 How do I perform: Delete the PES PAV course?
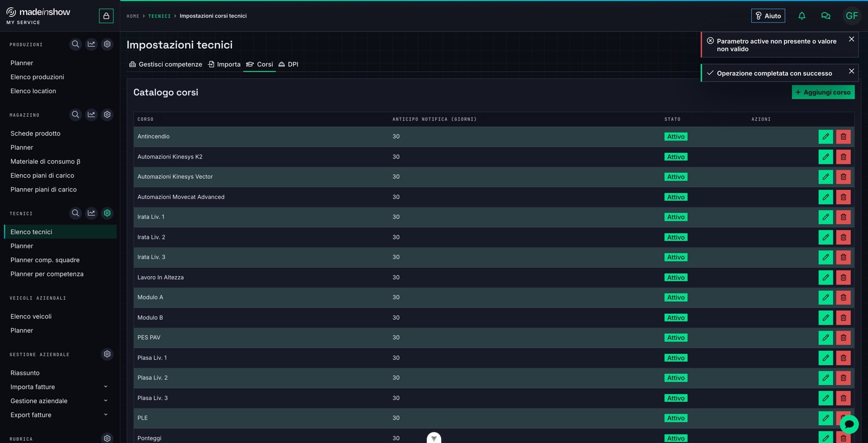point(843,338)
